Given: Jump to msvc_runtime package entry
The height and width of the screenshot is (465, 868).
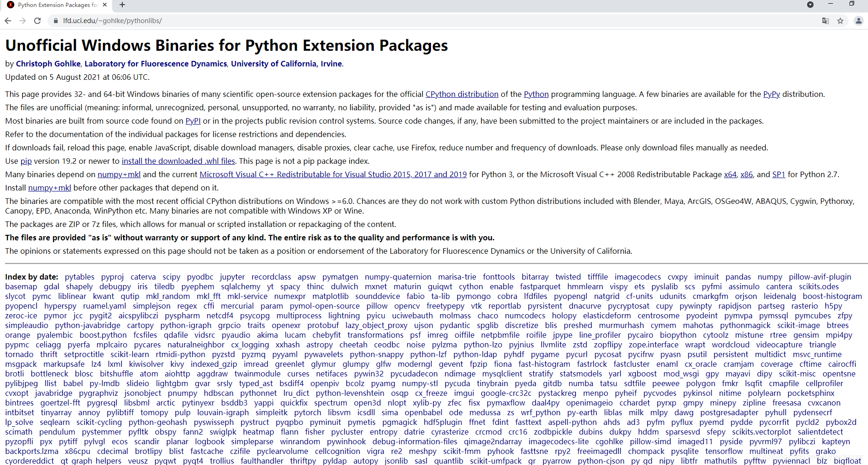Looking at the screenshot, I should tap(817, 354).
